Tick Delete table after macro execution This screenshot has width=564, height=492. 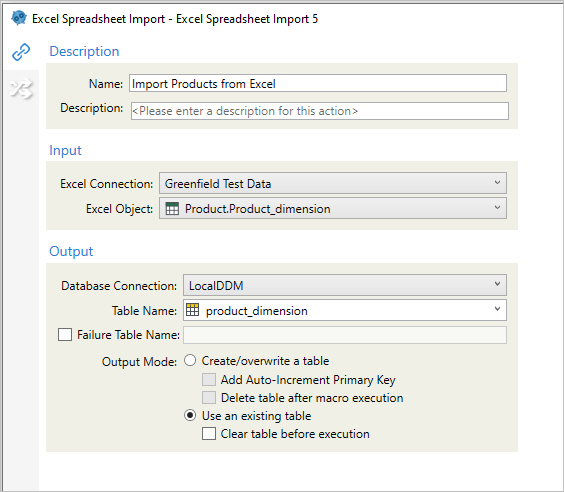tap(209, 398)
